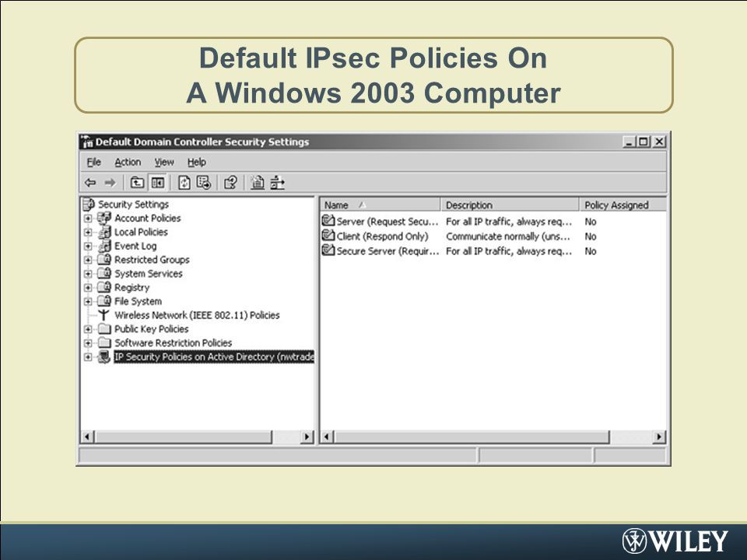Image resolution: width=747 pixels, height=560 pixels.
Task: Select Account Policies in the tree
Action: click(x=148, y=218)
